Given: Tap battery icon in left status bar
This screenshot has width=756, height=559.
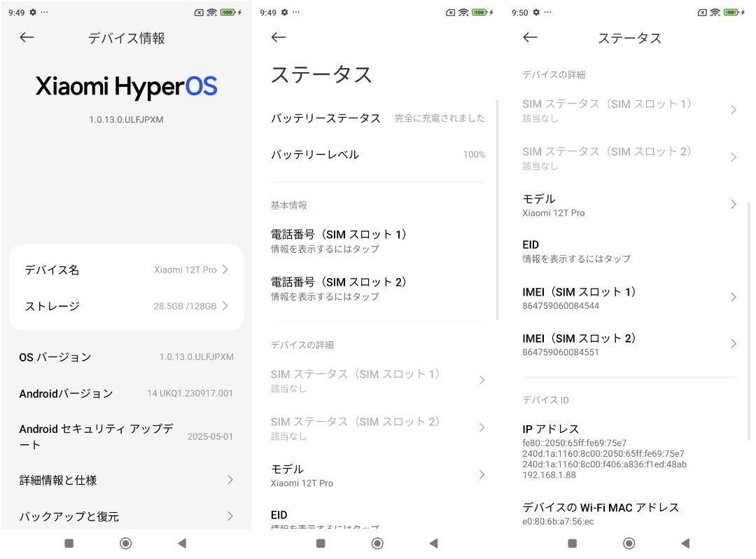Looking at the screenshot, I should (x=227, y=13).
